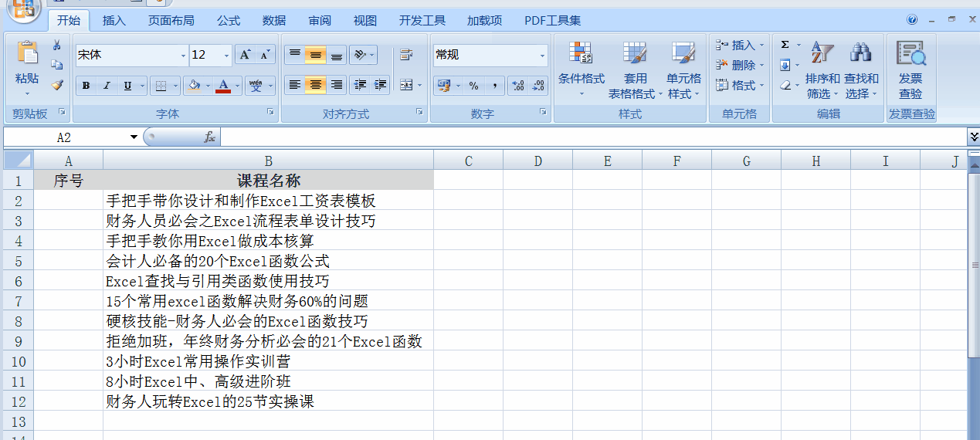Decrease indent in alignment group
The image size is (980, 440).
point(359,85)
